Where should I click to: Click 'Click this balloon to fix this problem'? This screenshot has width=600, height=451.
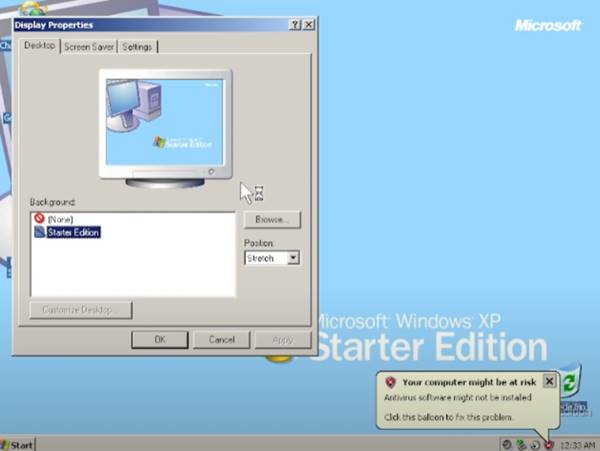[448, 417]
